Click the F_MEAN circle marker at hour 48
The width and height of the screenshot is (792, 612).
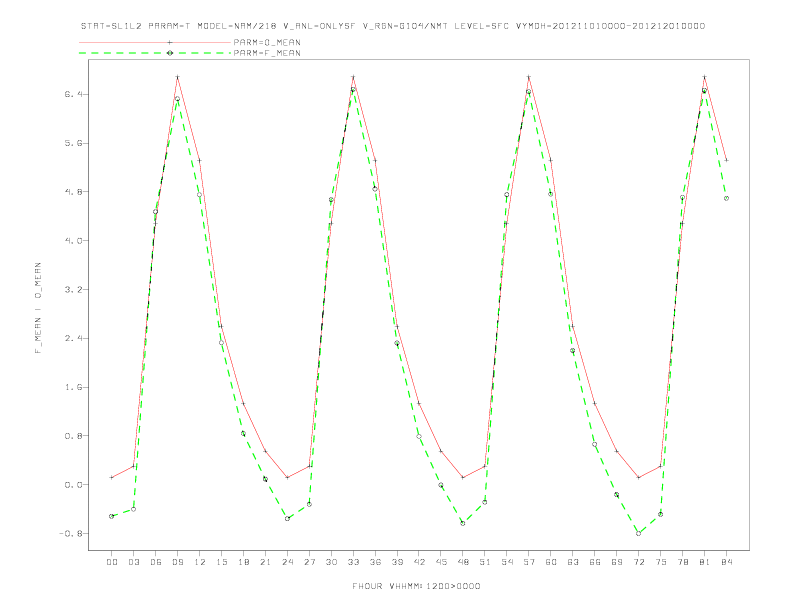pyautogui.click(x=463, y=523)
